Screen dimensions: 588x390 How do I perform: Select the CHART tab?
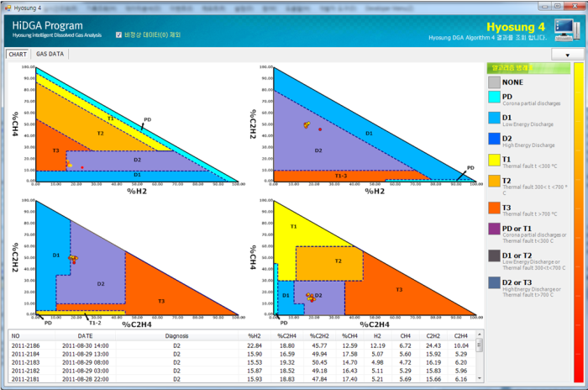coord(18,55)
